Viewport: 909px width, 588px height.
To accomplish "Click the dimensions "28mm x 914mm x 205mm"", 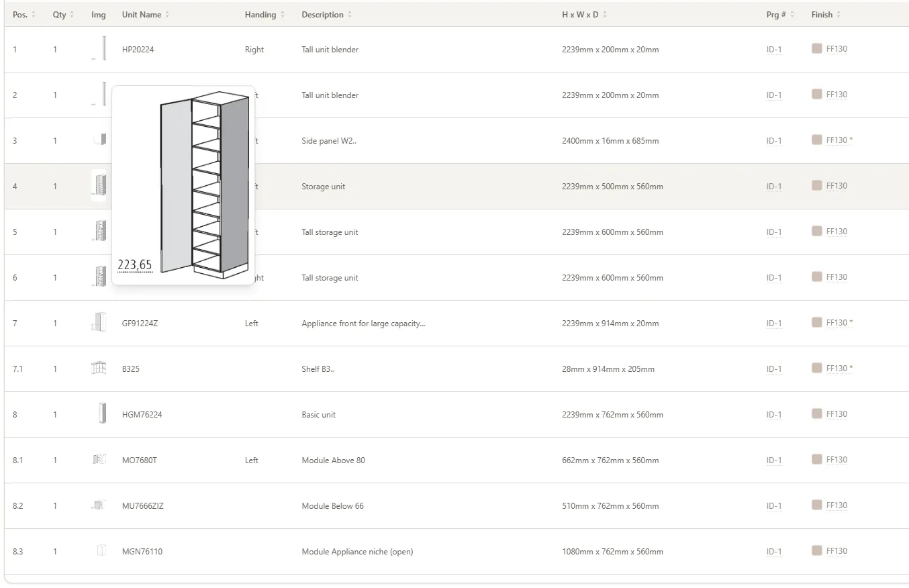I will click(x=608, y=369).
